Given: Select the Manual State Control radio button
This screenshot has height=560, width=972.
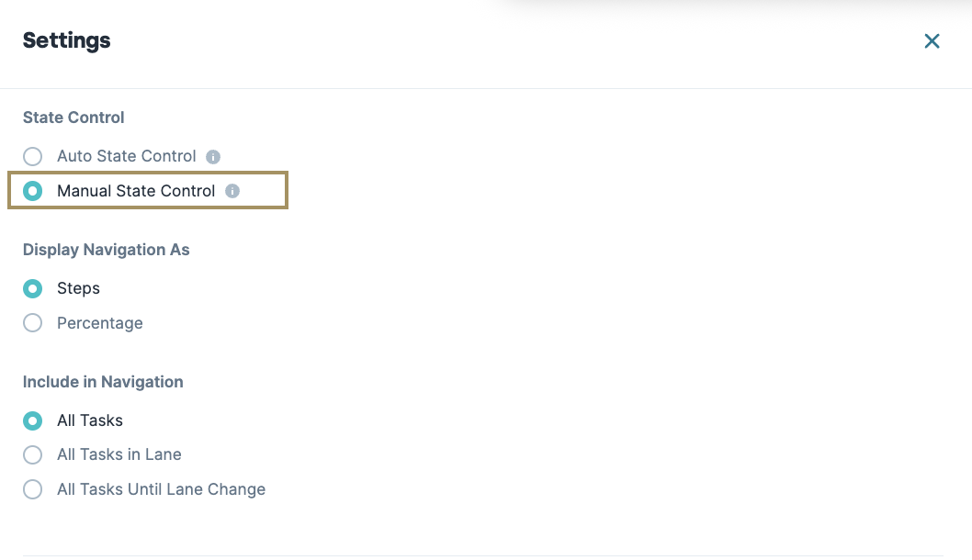Looking at the screenshot, I should pos(32,191).
